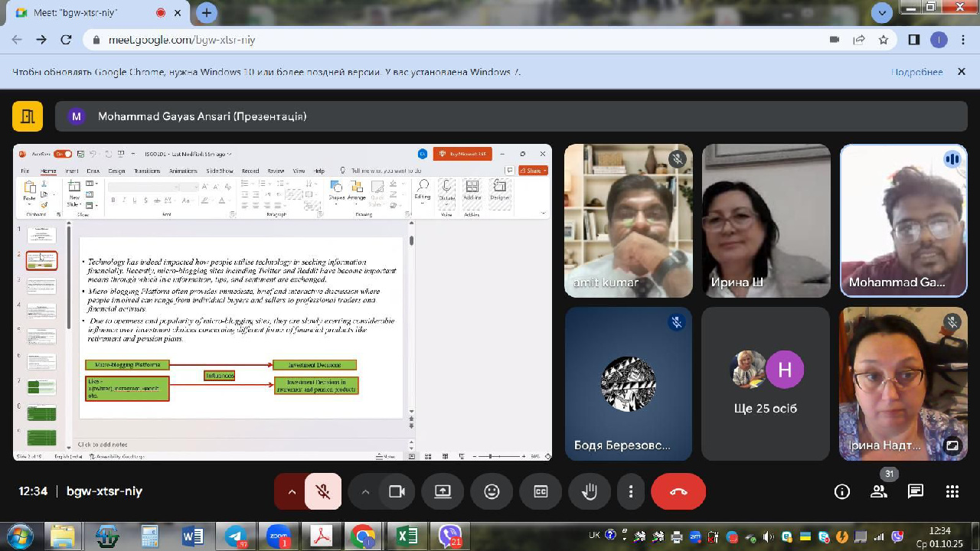980x551 pixels.
Task: Open the activities grid icon
Action: [952, 491]
